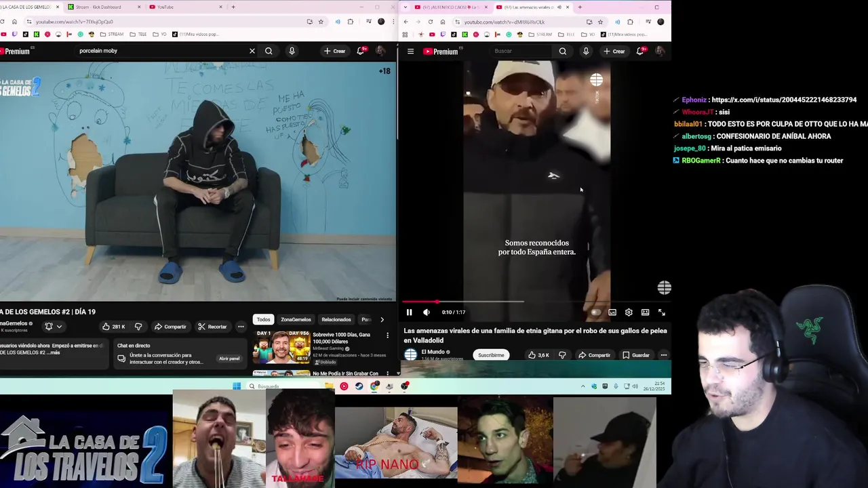Click right browser address bar URL

(505, 22)
